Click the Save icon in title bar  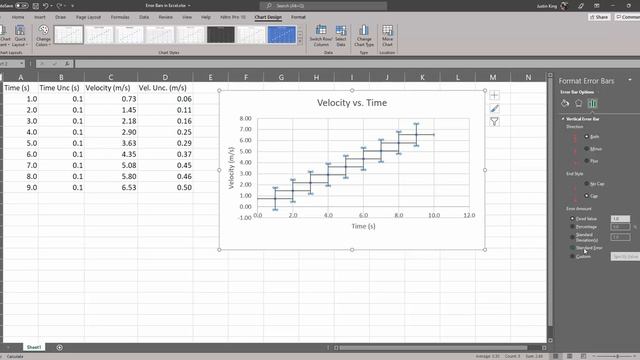[36, 6]
